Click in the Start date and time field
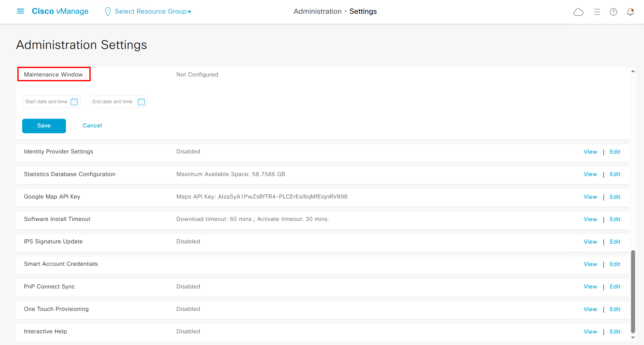 (x=46, y=102)
